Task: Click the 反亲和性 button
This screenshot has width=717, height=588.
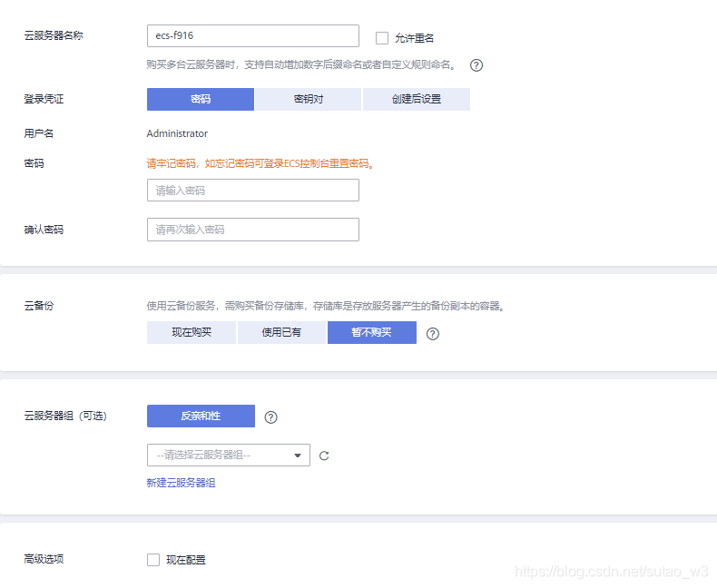Action: point(201,416)
